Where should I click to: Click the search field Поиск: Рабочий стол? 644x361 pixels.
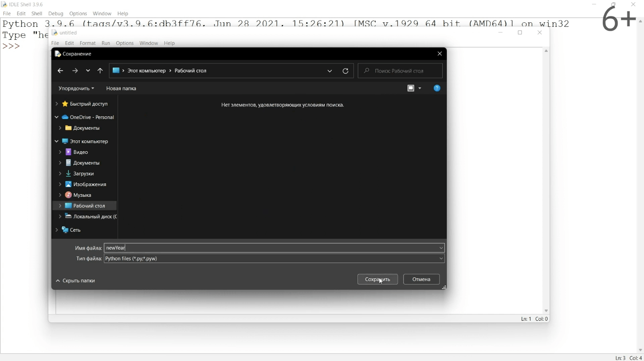(x=401, y=71)
